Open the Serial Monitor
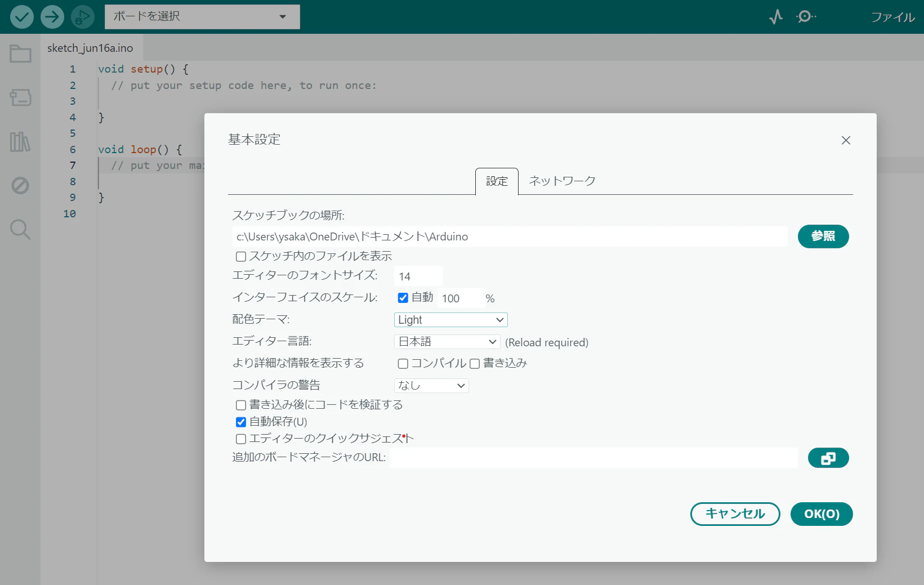This screenshot has height=585, width=924. (x=806, y=17)
